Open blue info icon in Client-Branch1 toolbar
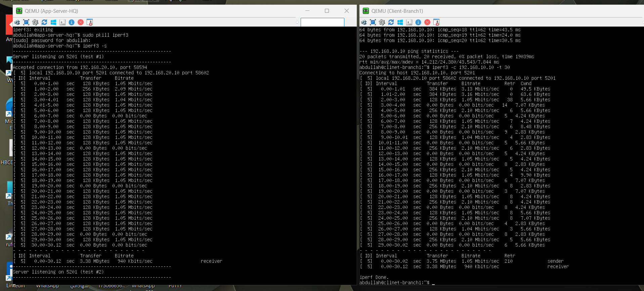 (x=418, y=22)
